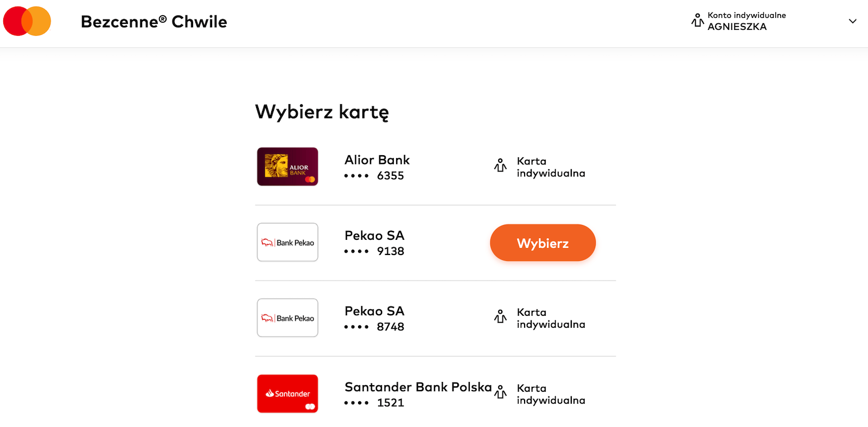Click the Bank Pekao logo for card 8748

[288, 318]
